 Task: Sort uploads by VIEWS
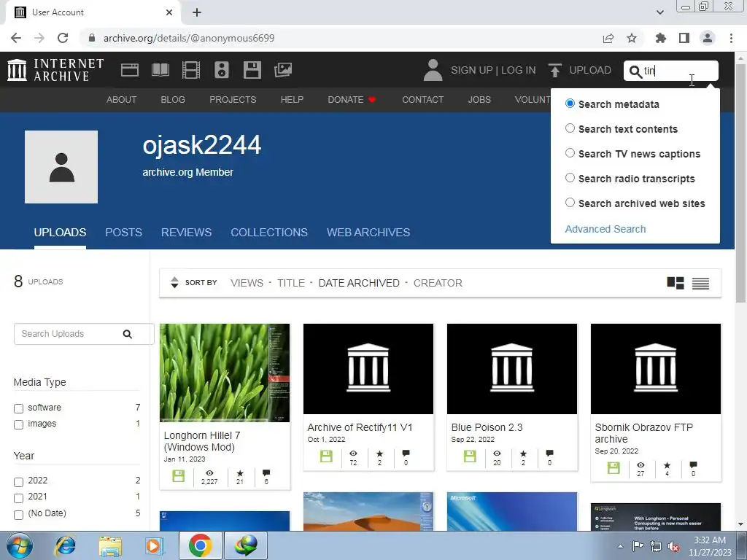point(247,283)
